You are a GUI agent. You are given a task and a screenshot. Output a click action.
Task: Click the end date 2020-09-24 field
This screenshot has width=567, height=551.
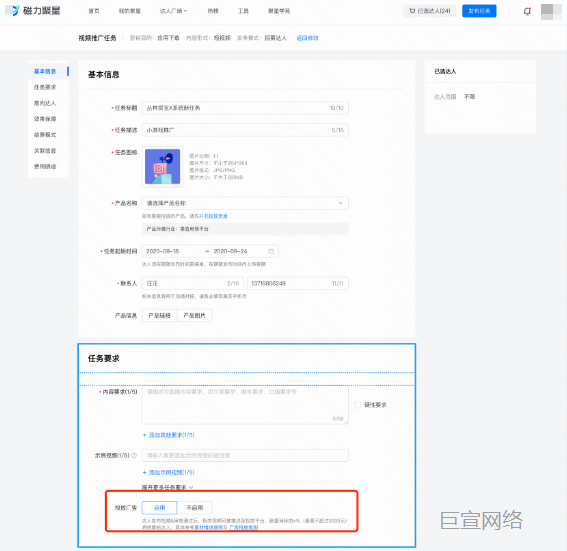pos(230,251)
